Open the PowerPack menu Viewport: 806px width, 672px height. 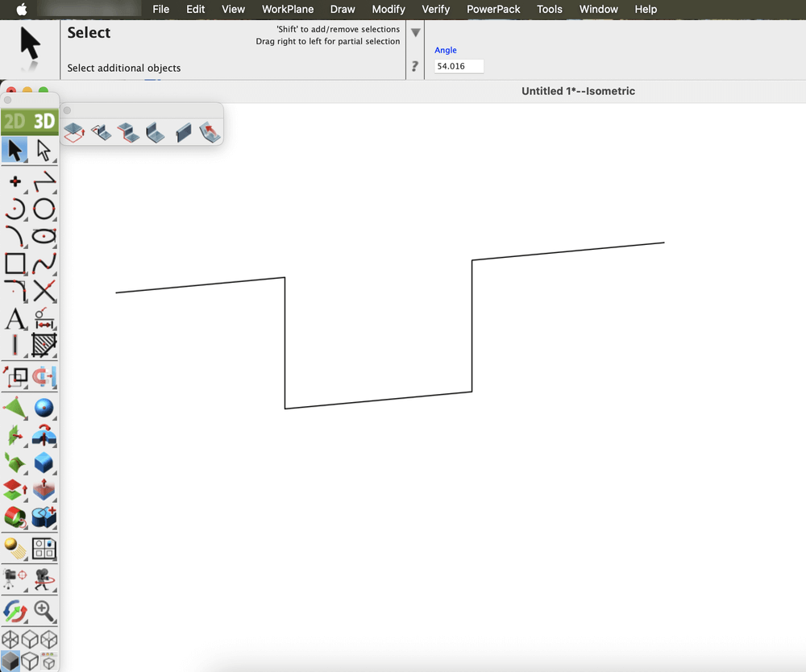493,9
